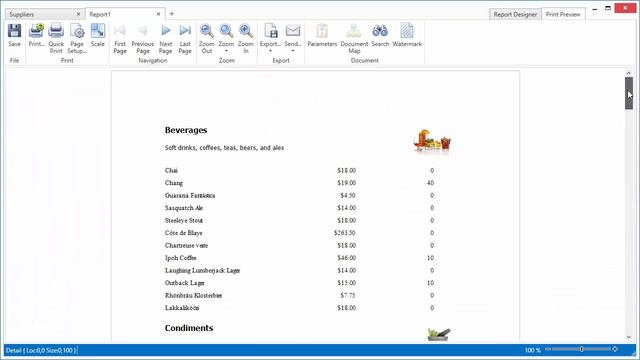Screen dimensions: 640x360
Task: Close the Report1 tab
Action: click(x=158, y=14)
